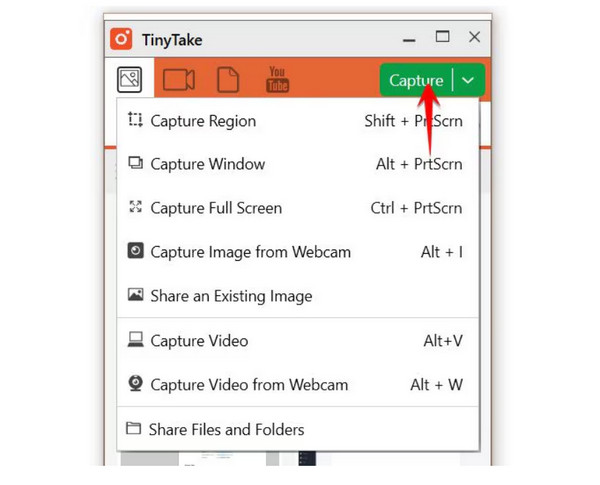600x485 pixels.
Task: Click the Capture Region dashed-square icon
Action: (135, 119)
